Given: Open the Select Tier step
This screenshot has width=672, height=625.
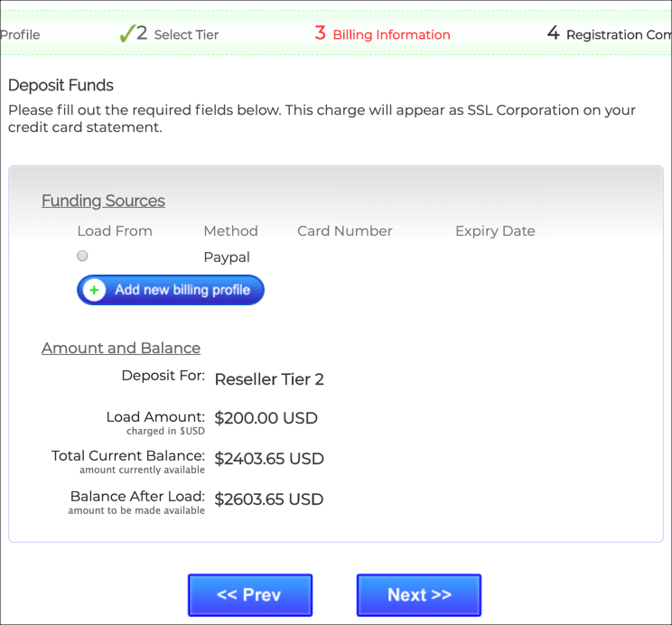Looking at the screenshot, I should tap(185, 34).
